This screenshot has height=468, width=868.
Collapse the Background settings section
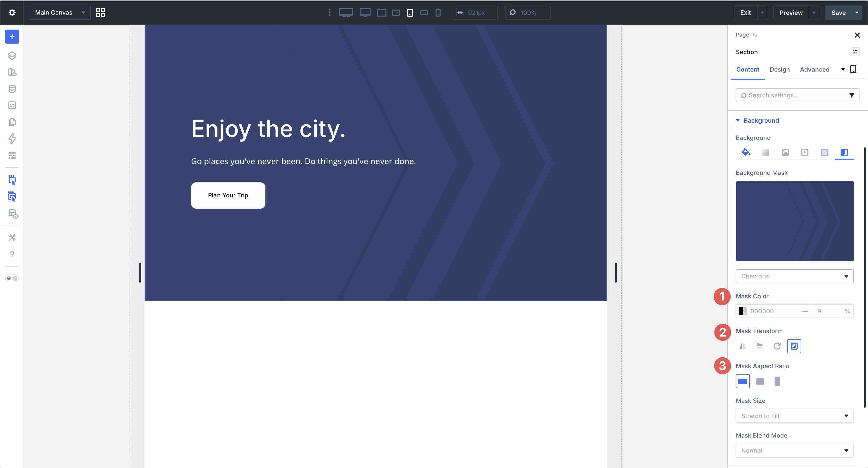[738, 120]
